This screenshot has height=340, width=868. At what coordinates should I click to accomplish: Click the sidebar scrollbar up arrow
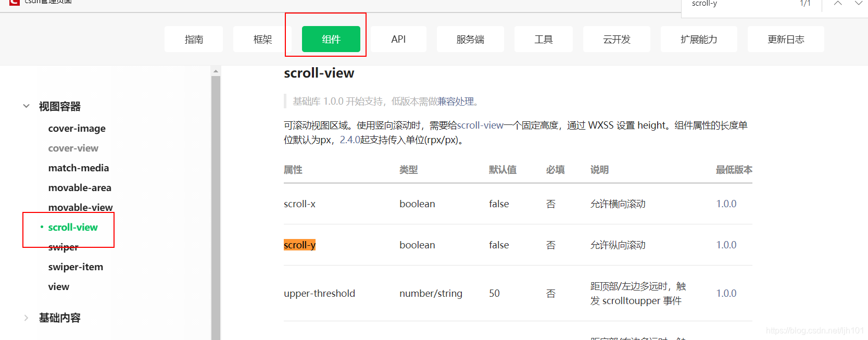coord(216,70)
